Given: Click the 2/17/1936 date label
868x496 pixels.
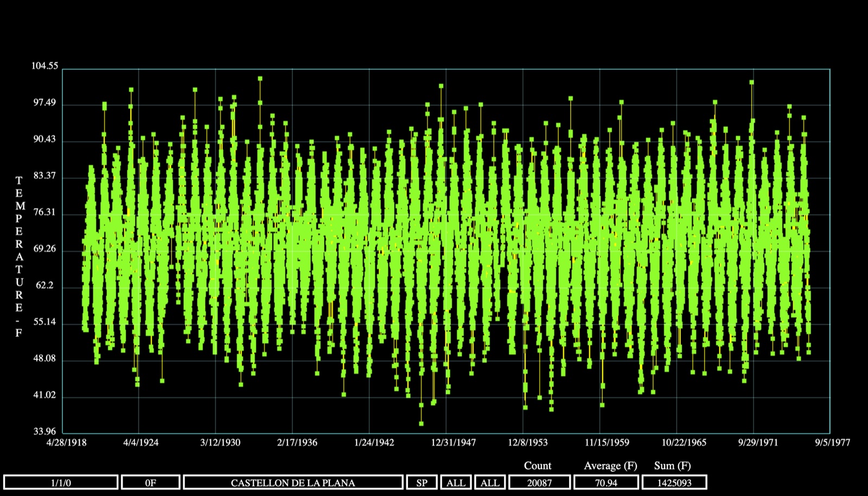Looking at the screenshot, I should click(x=297, y=442).
